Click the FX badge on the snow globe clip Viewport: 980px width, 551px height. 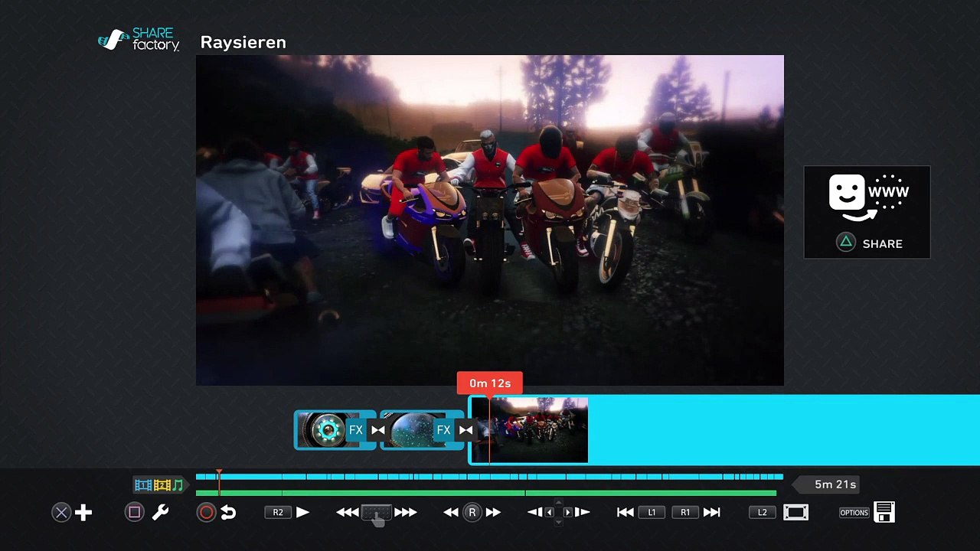tap(443, 430)
